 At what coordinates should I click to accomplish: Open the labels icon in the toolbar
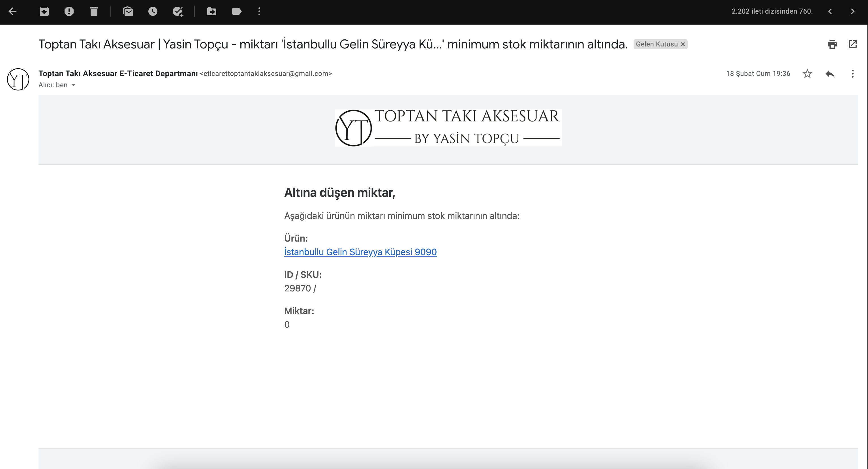click(237, 11)
